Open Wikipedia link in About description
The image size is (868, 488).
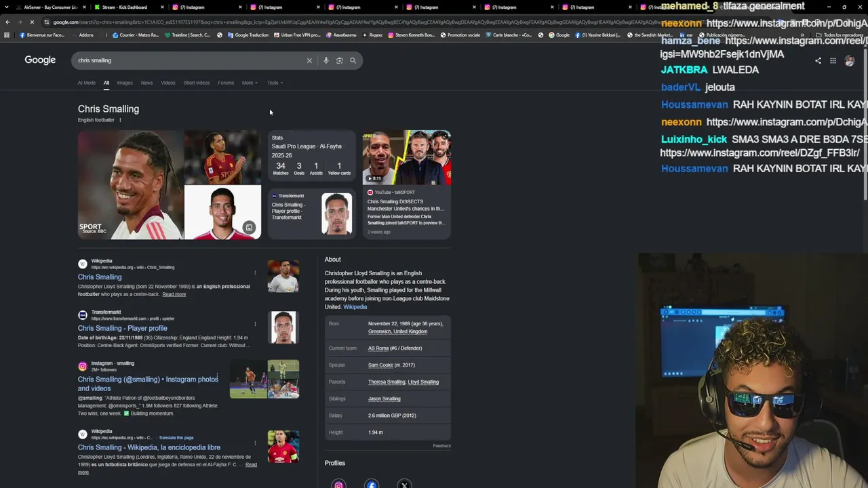click(x=355, y=307)
